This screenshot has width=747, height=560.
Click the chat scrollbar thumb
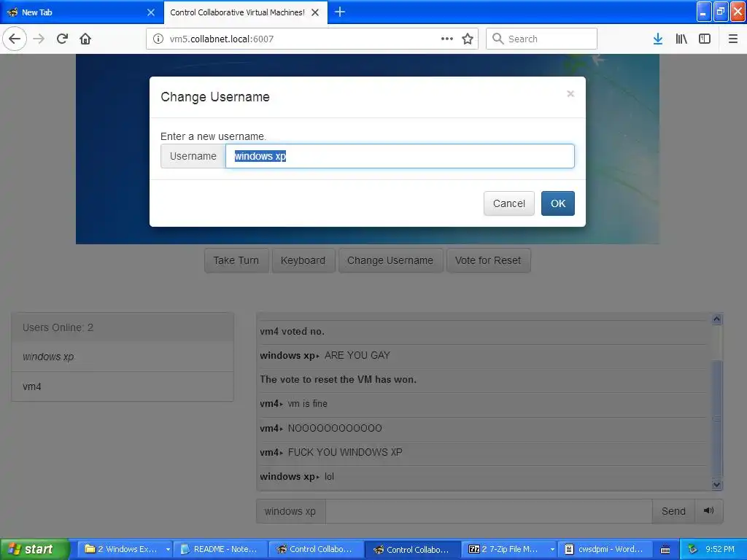tap(716, 419)
